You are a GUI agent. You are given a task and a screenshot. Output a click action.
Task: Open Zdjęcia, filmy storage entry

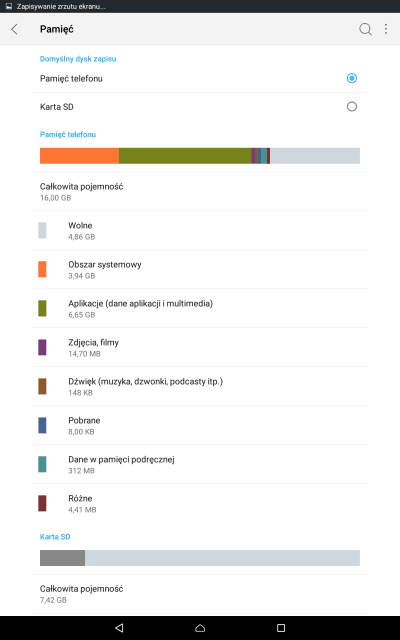point(200,347)
